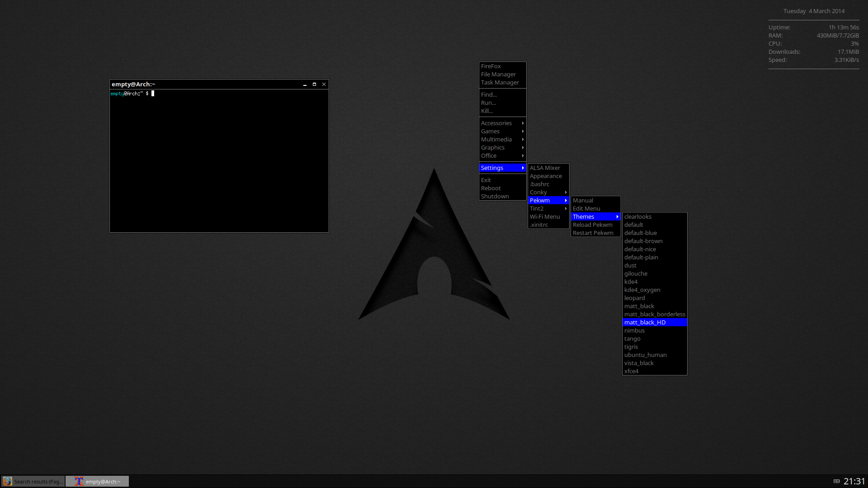Click inside the terminal prompt area
This screenshot has height=488, width=868.
pyautogui.click(x=219, y=160)
